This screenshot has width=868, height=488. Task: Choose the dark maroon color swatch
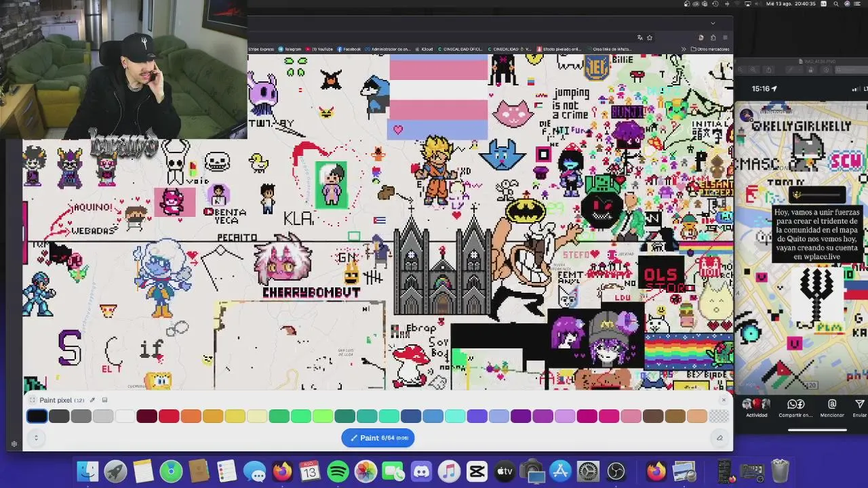point(147,416)
